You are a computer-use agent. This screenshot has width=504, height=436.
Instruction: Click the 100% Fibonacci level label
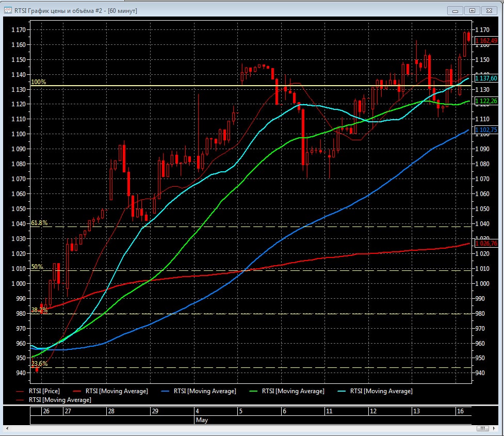coord(39,82)
